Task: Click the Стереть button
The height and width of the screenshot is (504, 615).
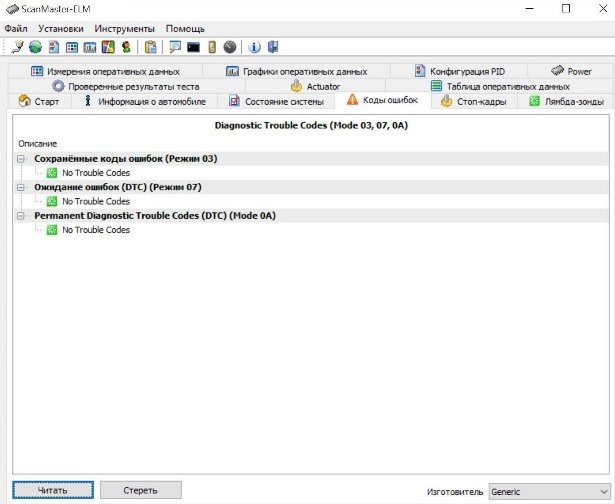Action: coord(141,490)
